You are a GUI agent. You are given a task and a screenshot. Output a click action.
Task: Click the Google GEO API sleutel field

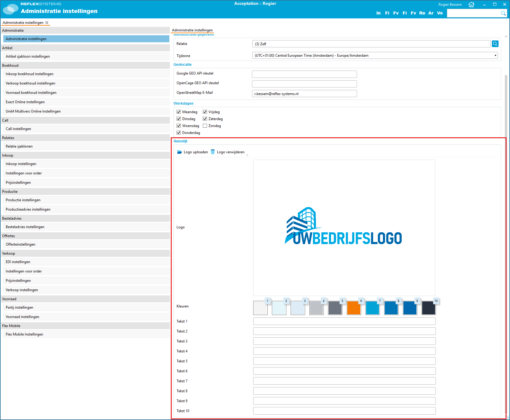[x=304, y=74]
